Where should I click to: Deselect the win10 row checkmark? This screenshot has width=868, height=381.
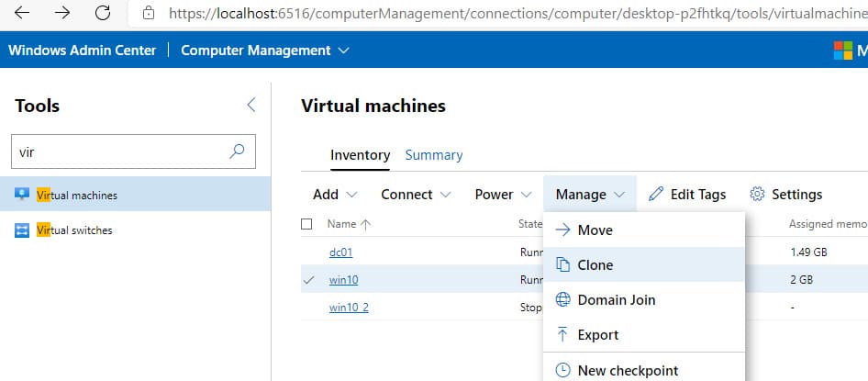pos(308,280)
